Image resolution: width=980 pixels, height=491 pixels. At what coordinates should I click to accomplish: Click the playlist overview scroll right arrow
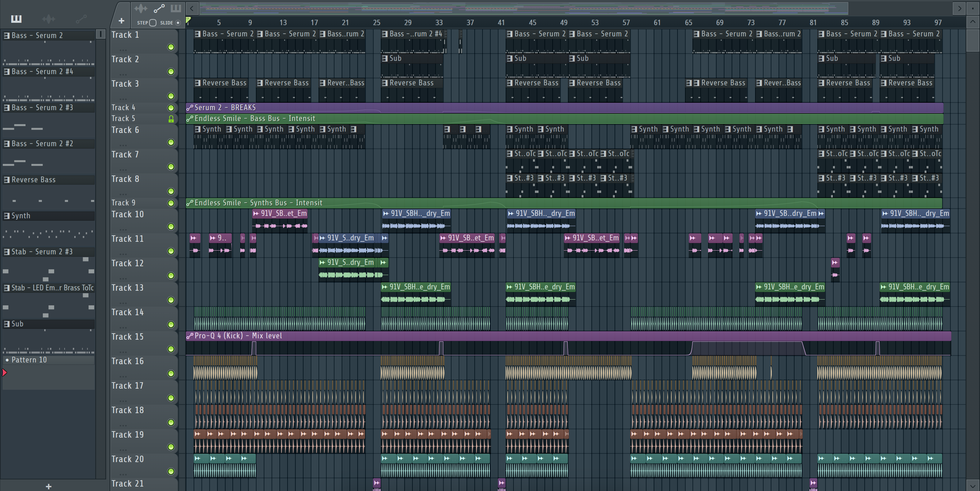960,8
